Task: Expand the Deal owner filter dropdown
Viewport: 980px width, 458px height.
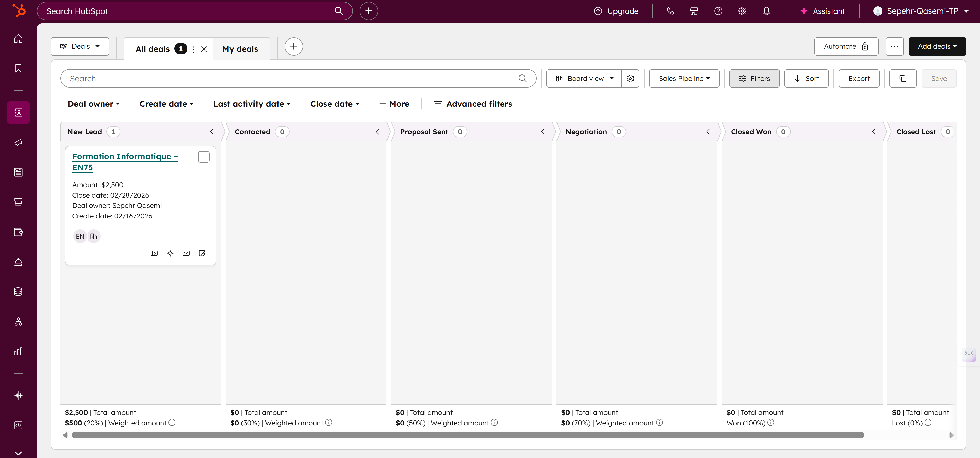Action: [94, 104]
